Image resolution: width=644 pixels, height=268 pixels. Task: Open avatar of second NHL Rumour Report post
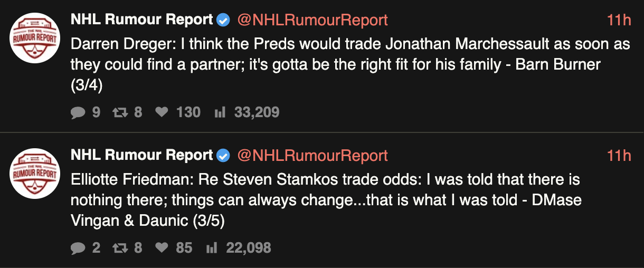(x=35, y=173)
